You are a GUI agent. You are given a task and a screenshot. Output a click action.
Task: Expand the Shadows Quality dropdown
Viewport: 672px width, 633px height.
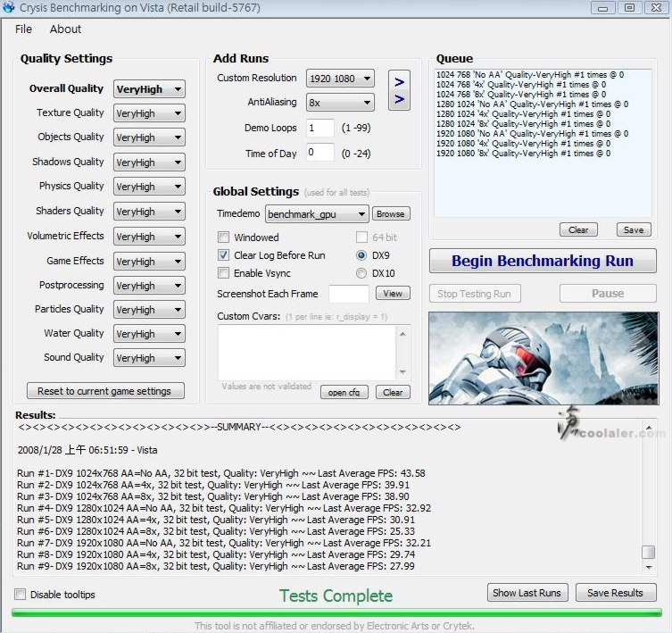pyautogui.click(x=149, y=162)
